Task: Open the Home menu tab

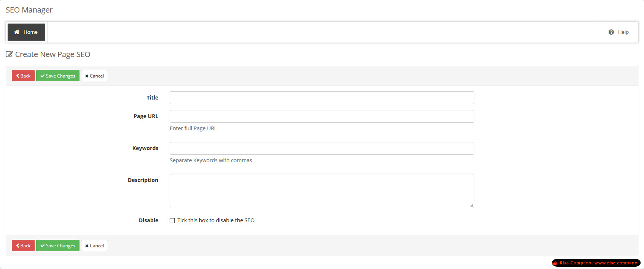Action: 26,32
